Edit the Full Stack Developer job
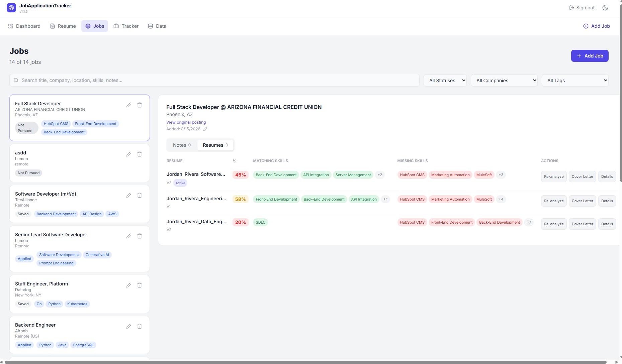Viewport: 622px width, 364px height. click(129, 105)
